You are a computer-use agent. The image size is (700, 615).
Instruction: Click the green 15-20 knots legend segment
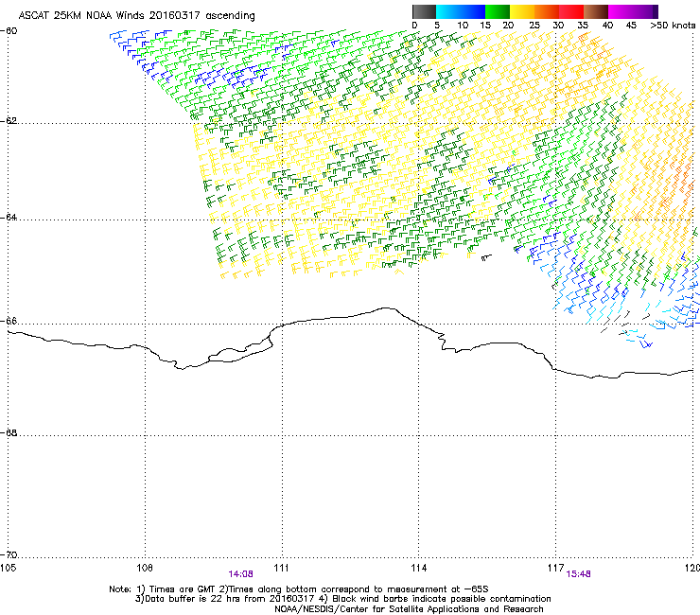coord(498,11)
